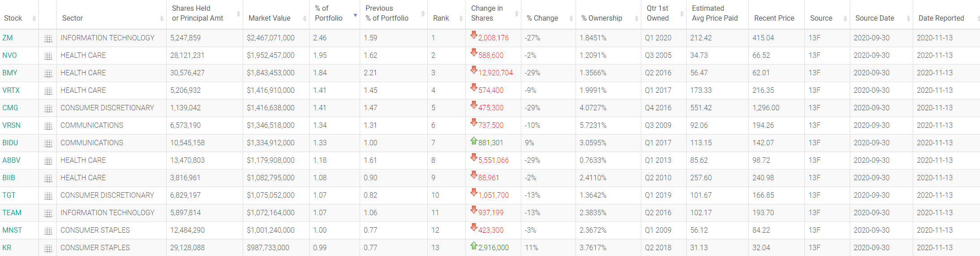Click the table icon beside NVO
980x256 pixels.
tap(48, 56)
